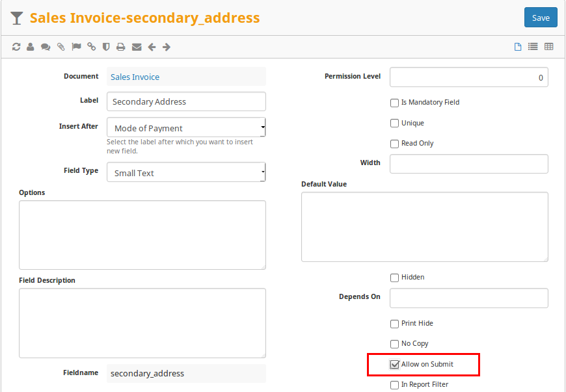Click the paperclip attachments icon
This screenshot has height=392, width=566.
tap(61, 47)
